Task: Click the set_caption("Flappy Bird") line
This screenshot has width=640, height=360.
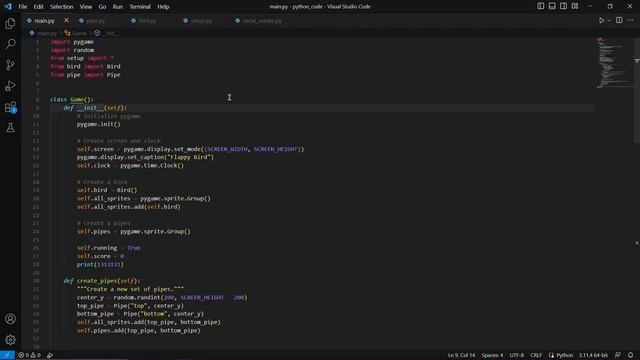Action: 145,157
